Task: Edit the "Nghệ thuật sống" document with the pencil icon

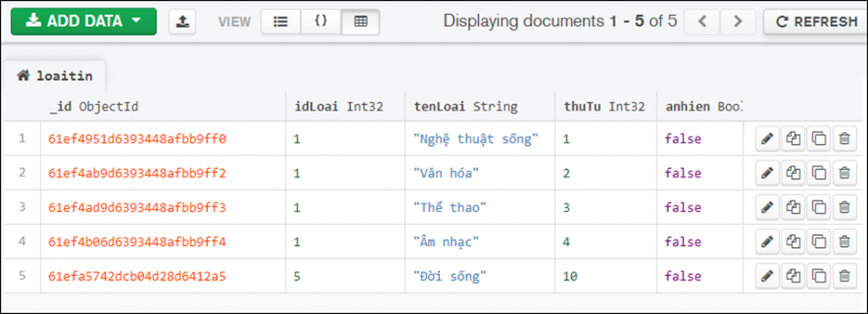Action: click(767, 139)
